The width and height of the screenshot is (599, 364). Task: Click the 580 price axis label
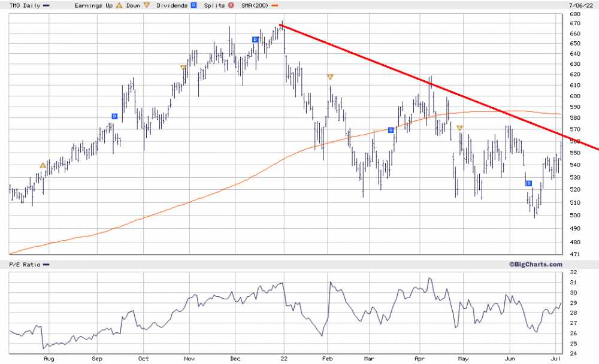[x=574, y=118]
